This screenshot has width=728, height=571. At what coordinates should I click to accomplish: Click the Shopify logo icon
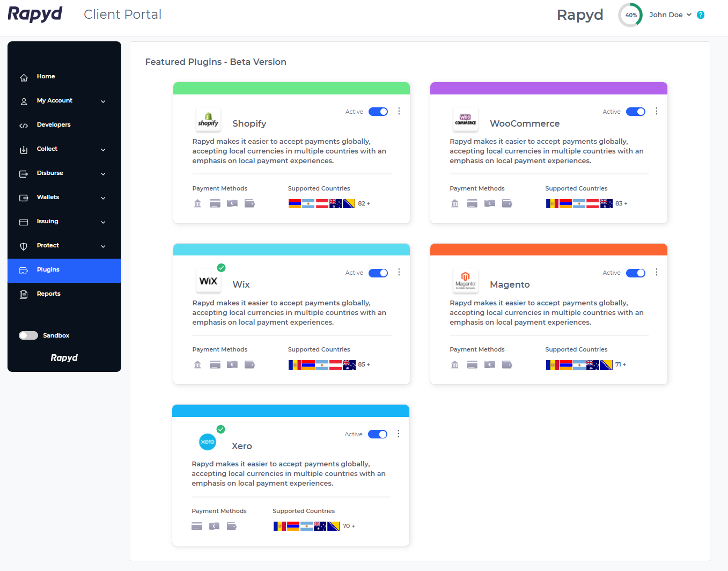pos(208,119)
